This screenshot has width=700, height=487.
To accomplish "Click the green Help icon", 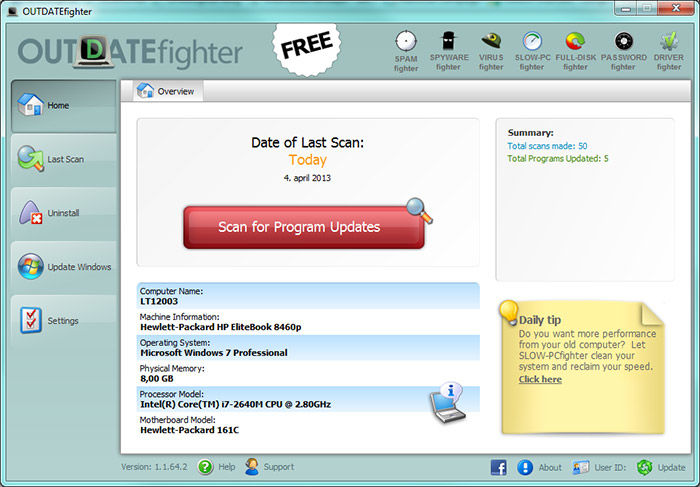I will 205,467.
